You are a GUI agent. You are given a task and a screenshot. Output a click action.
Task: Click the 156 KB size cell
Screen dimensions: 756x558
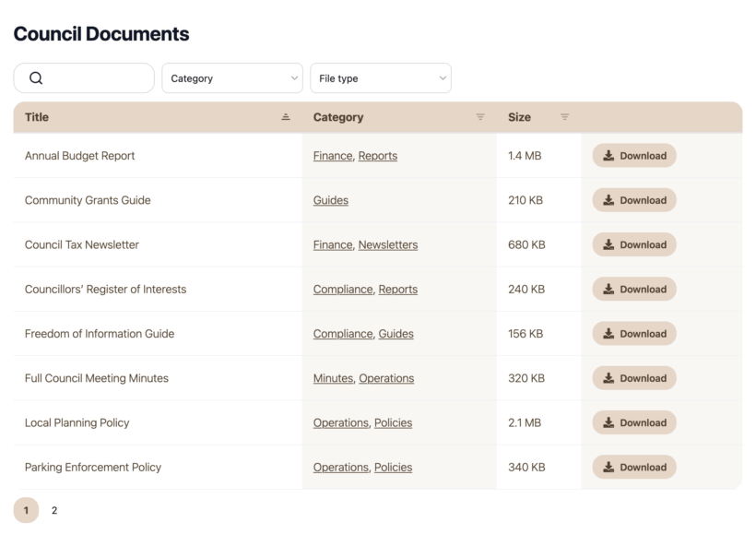[x=526, y=334]
